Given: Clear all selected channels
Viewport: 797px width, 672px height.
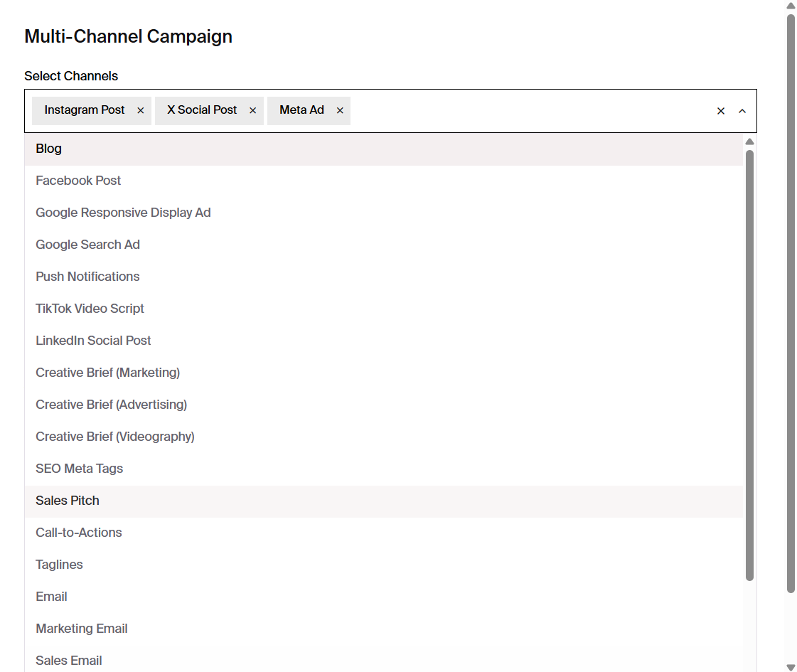Looking at the screenshot, I should tap(720, 111).
